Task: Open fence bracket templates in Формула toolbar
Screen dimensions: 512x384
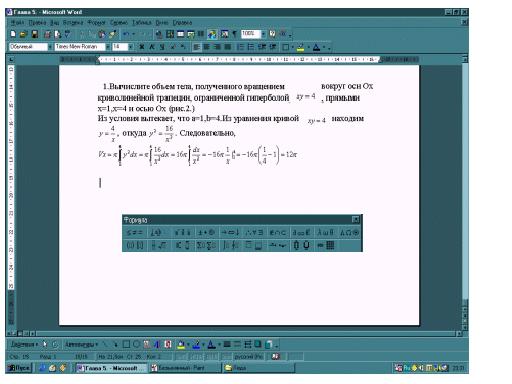Action: (134, 246)
